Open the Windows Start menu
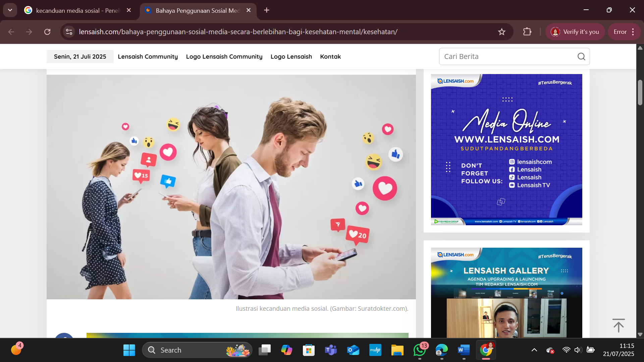 pyautogui.click(x=129, y=350)
